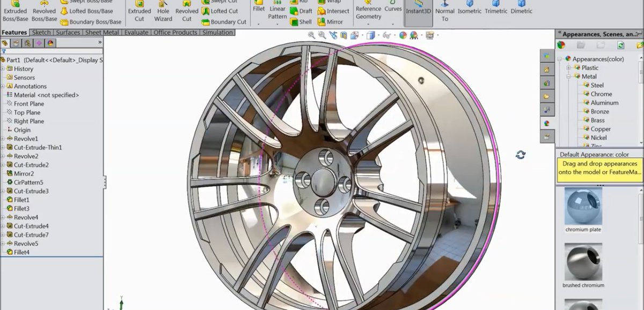This screenshot has height=310, width=644.
Task: Select the Intersect tool
Action: [x=333, y=11]
